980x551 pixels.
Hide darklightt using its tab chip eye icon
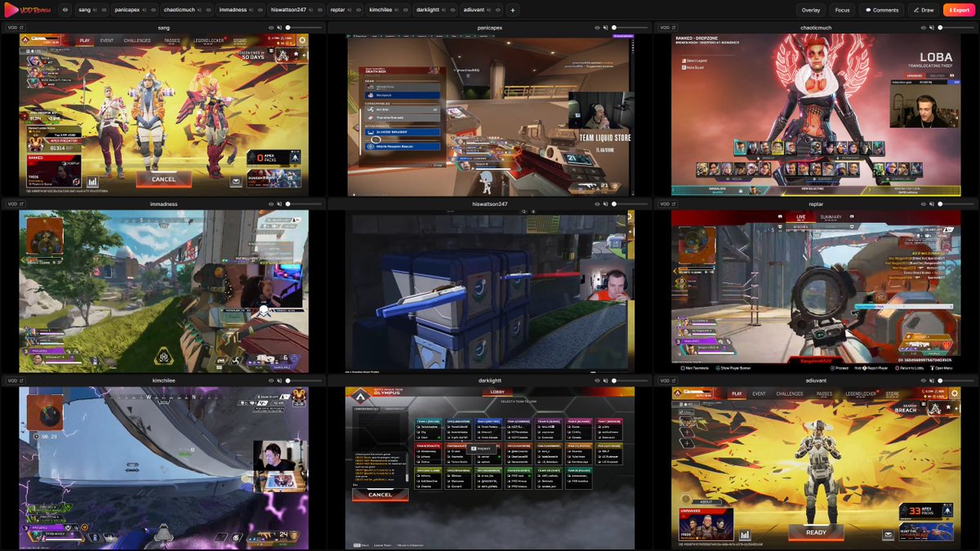pyautogui.click(x=452, y=10)
